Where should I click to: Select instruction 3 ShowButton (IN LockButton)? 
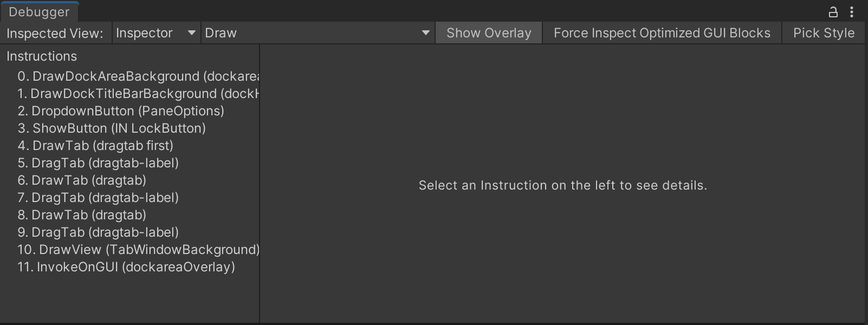point(112,128)
